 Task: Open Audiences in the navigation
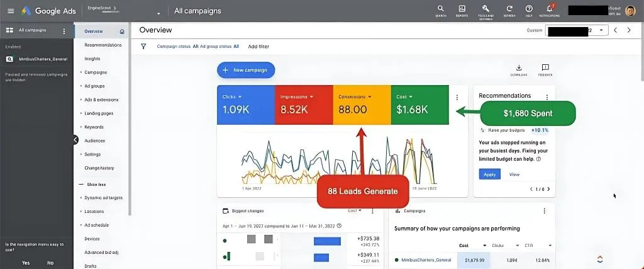[94, 140]
